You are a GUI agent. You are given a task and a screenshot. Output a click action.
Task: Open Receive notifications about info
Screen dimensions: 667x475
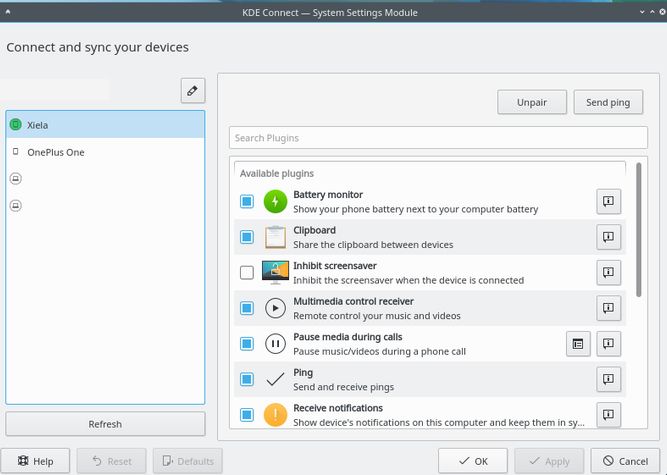pos(608,415)
